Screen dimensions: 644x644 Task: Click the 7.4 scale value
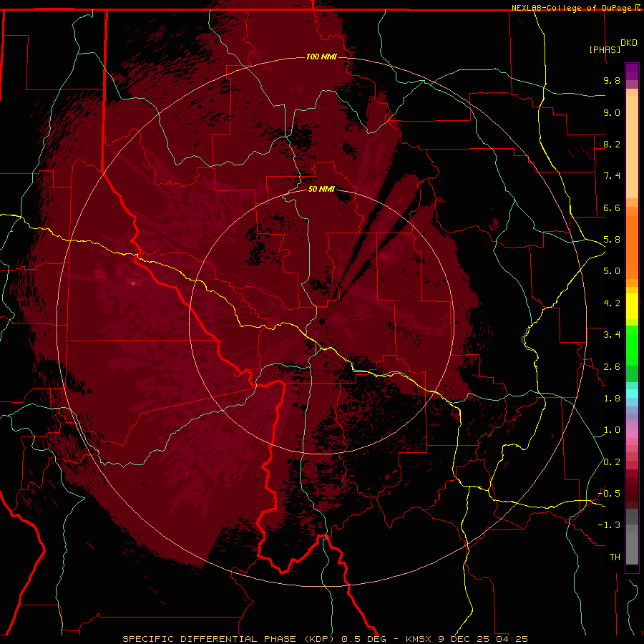tap(612, 176)
